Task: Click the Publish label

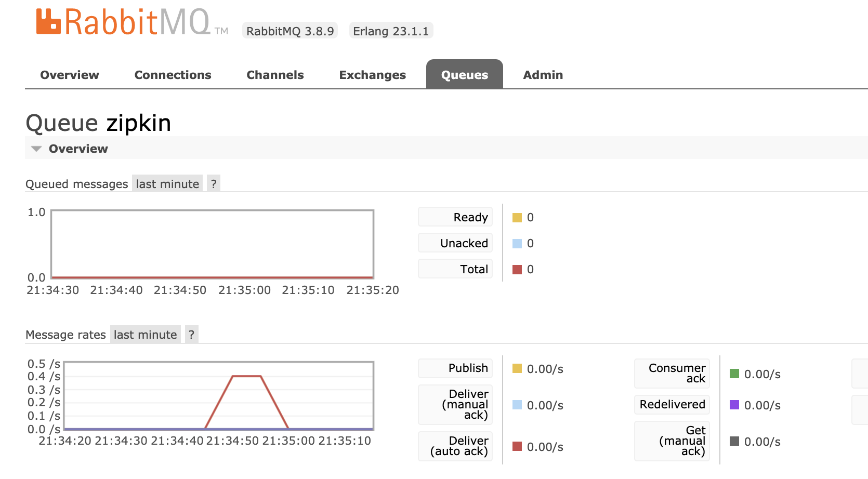Action: tap(455, 368)
